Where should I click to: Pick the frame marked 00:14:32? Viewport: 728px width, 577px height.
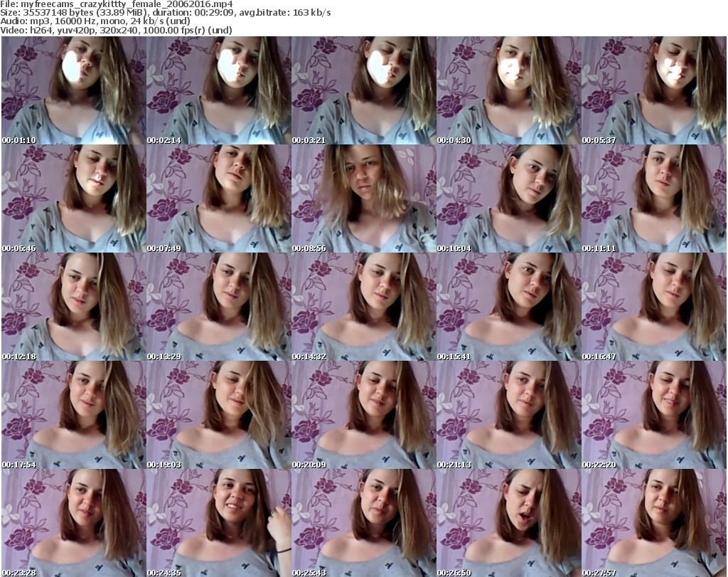coord(363,307)
